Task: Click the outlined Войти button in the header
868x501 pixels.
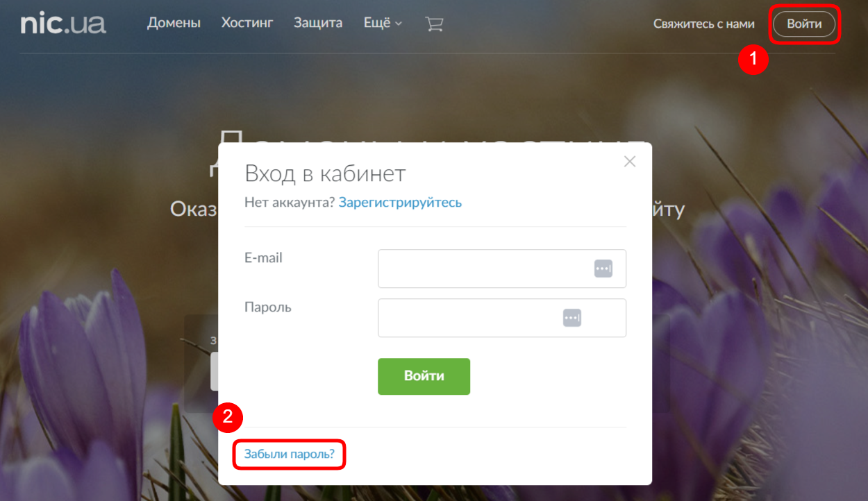Action: tap(804, 24)
